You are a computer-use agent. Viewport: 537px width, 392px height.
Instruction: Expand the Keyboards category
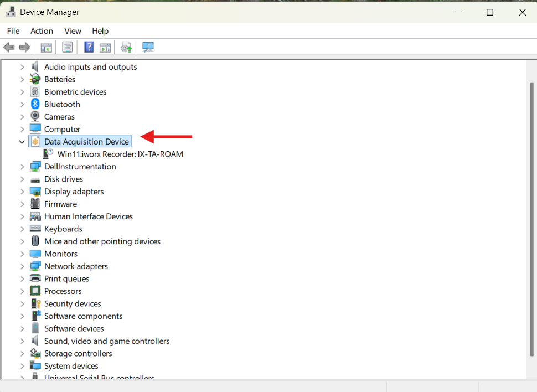point(22,229)
